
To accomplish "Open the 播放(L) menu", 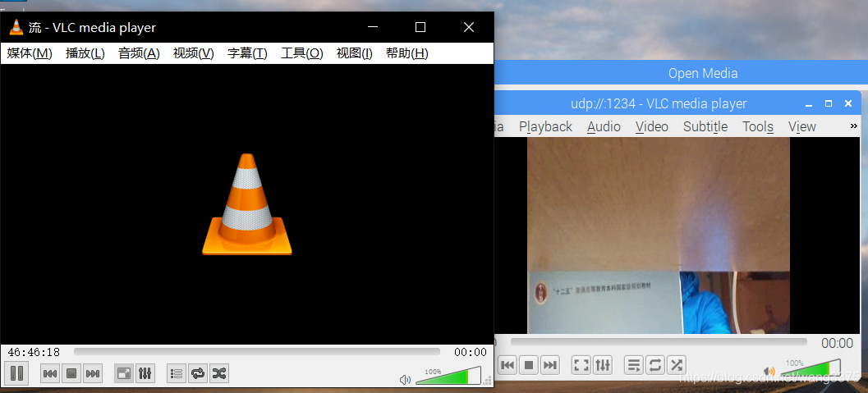I will point(85,53).
